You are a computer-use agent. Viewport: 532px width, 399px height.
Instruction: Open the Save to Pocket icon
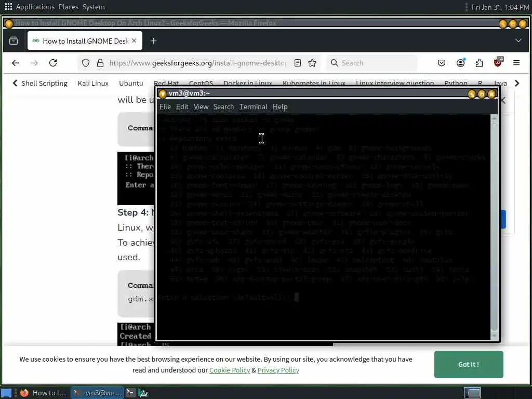pyautogui.click(x=442, y=63)
